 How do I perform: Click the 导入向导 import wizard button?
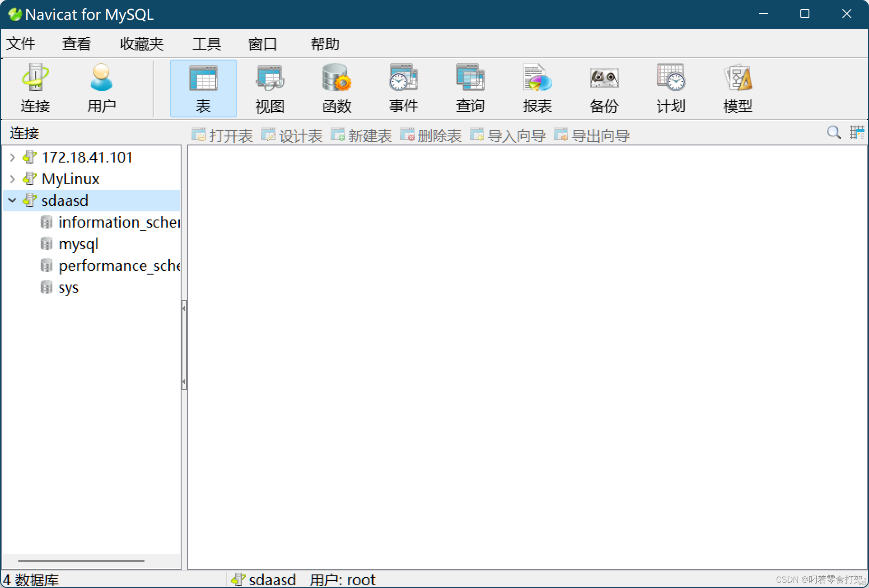[508, 135]
